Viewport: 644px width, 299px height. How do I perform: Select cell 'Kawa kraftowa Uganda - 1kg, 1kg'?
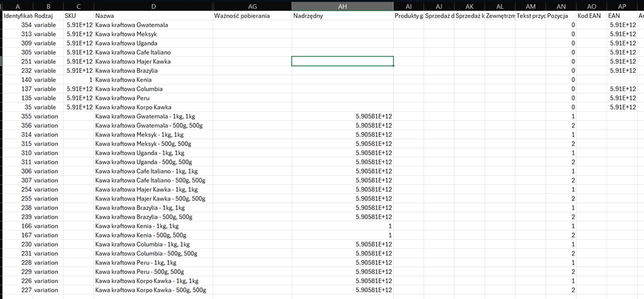click(153, 153)
